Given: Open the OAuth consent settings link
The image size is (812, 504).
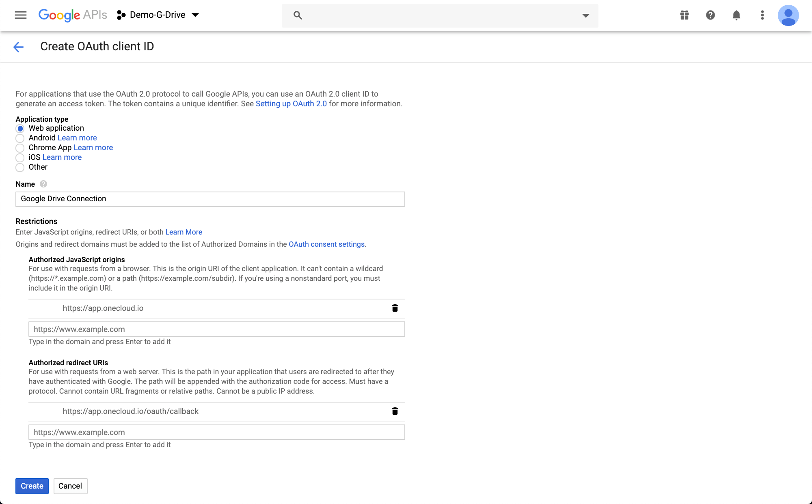Looking at the screenshot, I should click(326, 244).
